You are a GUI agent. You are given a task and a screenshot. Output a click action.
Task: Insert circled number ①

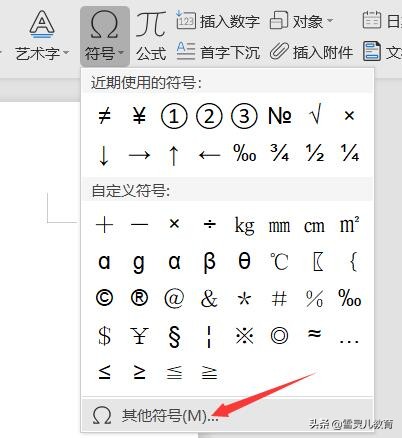tap(174, 116)
